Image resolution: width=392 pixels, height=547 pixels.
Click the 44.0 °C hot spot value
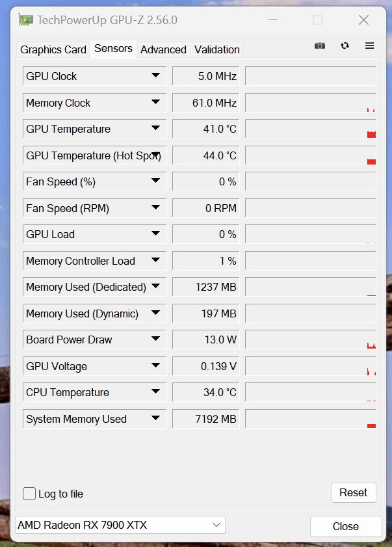tap(206, 155)
